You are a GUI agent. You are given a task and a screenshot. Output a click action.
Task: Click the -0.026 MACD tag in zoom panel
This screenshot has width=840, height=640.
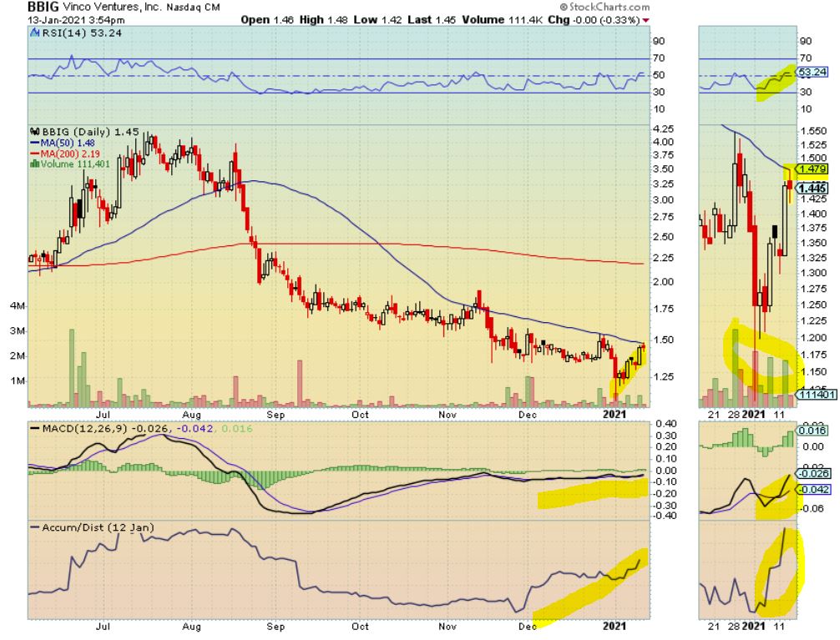coord(813,473)
